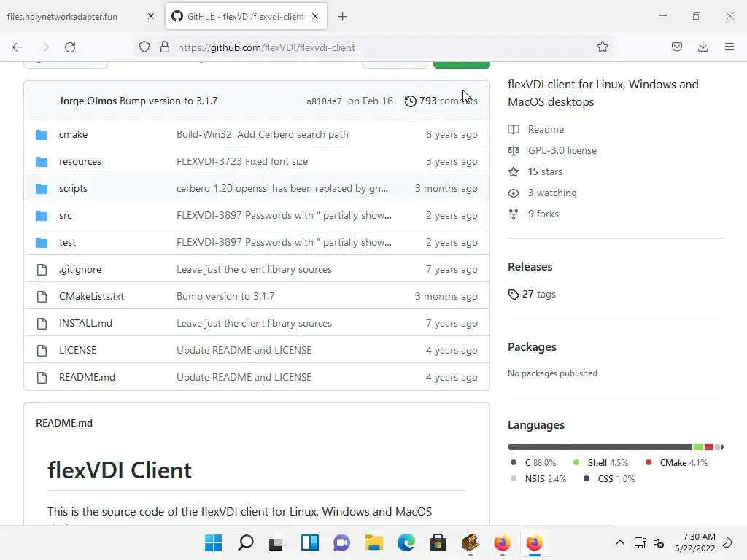Open the Releases heading link

click(x=530, y=267)
